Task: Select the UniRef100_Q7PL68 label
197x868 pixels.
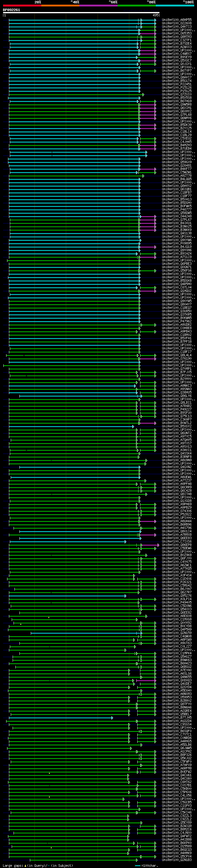Action: 177,115
